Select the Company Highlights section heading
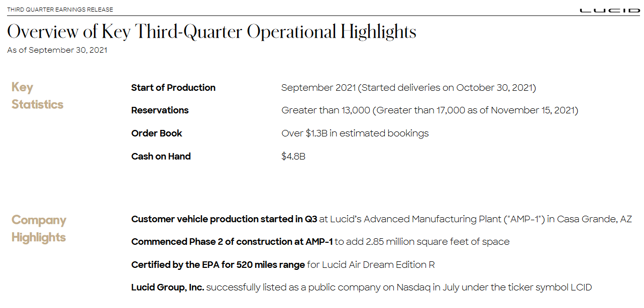The height and width of the screenshot is (308, 644). point(39,229)
